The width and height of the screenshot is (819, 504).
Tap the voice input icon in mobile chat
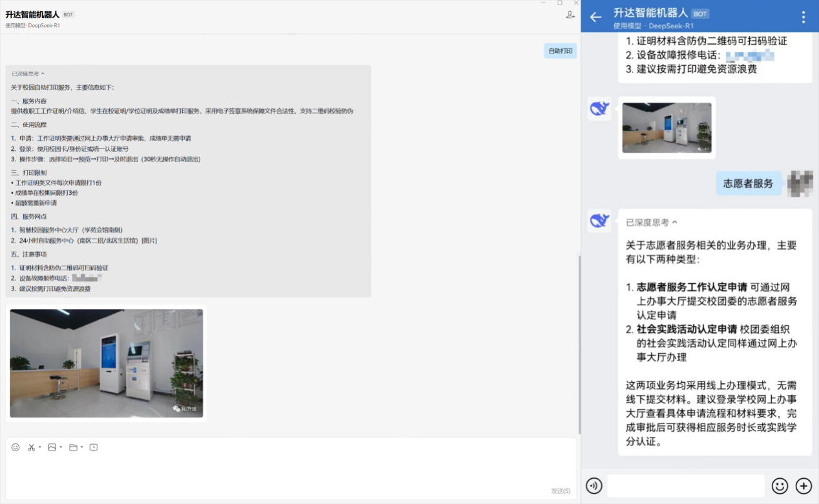594,486
